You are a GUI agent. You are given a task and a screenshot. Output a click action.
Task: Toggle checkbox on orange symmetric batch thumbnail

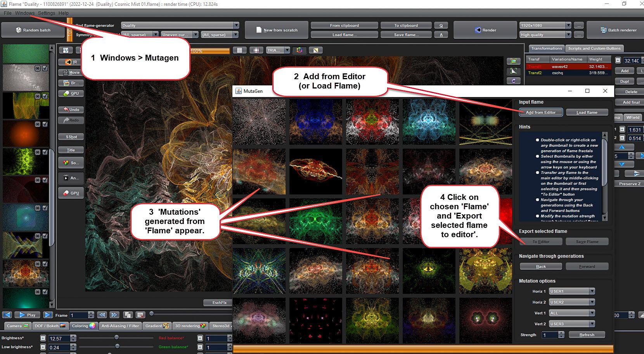pyautogui.click(x=45, y=264)
